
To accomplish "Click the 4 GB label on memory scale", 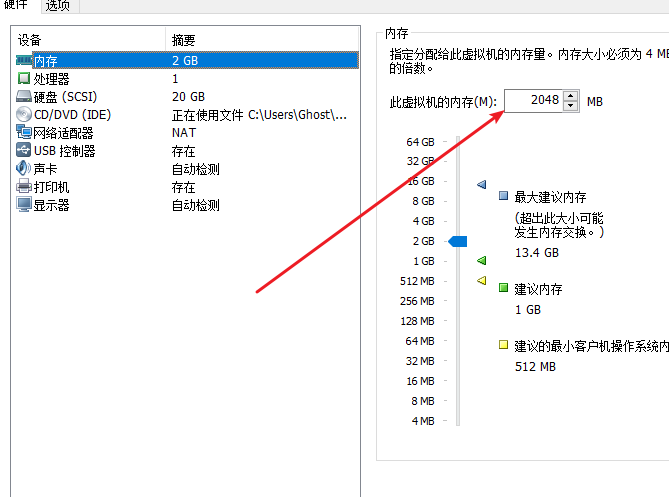I will coord(423,221).
